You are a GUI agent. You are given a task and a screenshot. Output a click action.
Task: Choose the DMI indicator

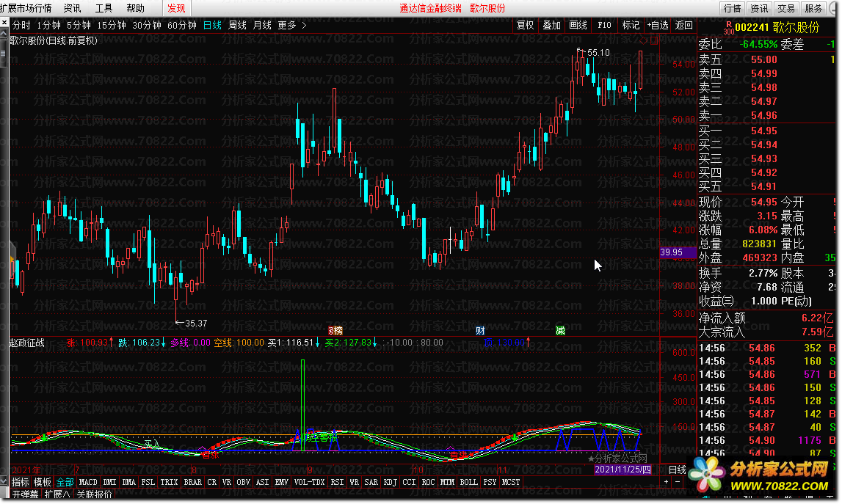109,482
